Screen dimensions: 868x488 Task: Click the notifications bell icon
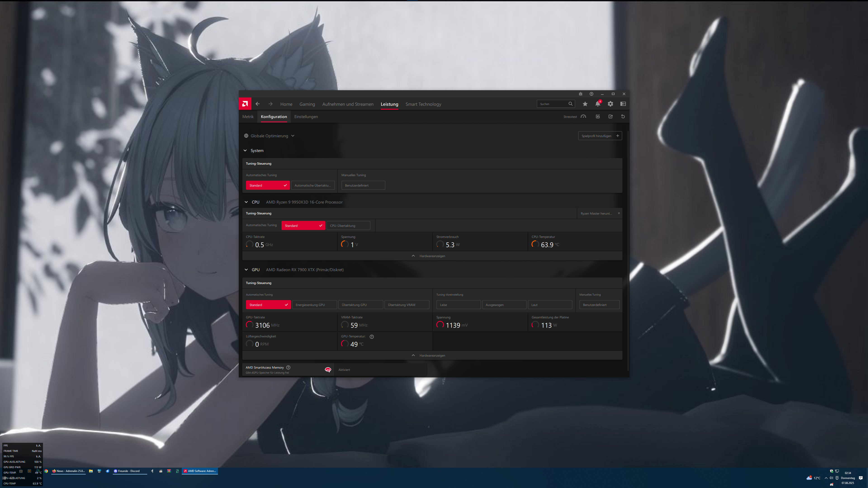pyautogui.click(x=597, y=104)
